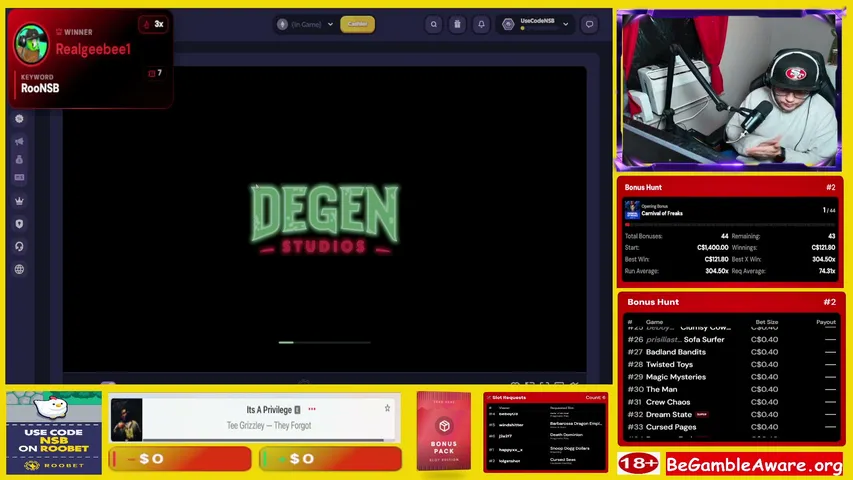Open the red three-dot song options

312,409
